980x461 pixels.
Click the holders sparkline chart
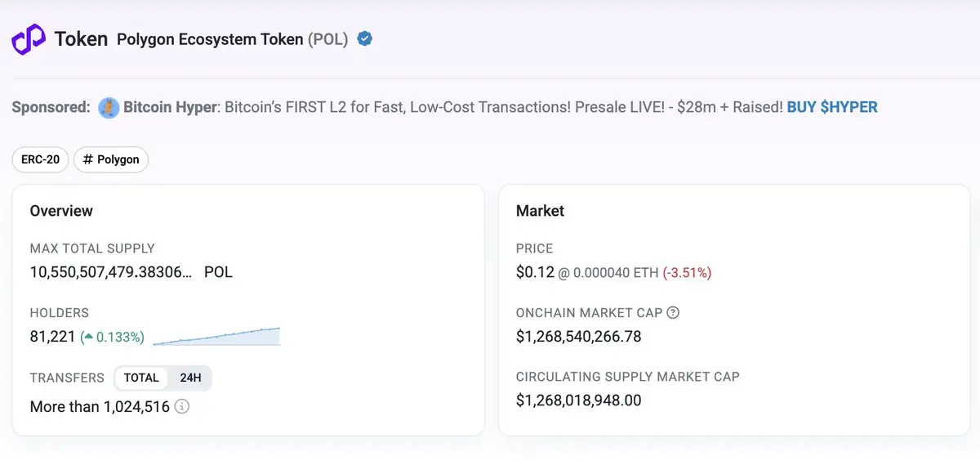[216, 337]
